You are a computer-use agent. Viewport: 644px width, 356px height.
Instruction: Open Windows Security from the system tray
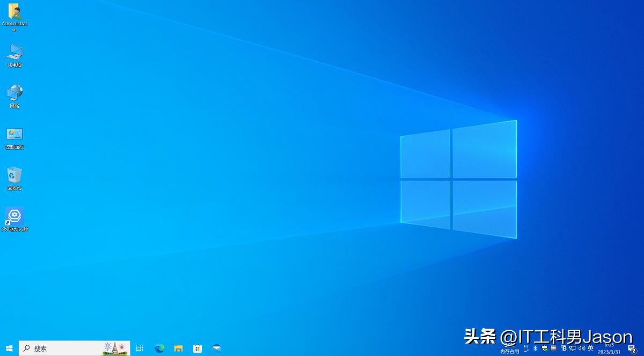coord(544,348)
